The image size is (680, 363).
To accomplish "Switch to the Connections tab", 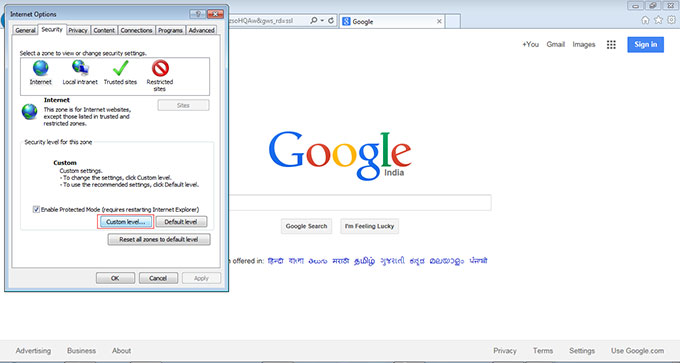I will tap(136, 30).
